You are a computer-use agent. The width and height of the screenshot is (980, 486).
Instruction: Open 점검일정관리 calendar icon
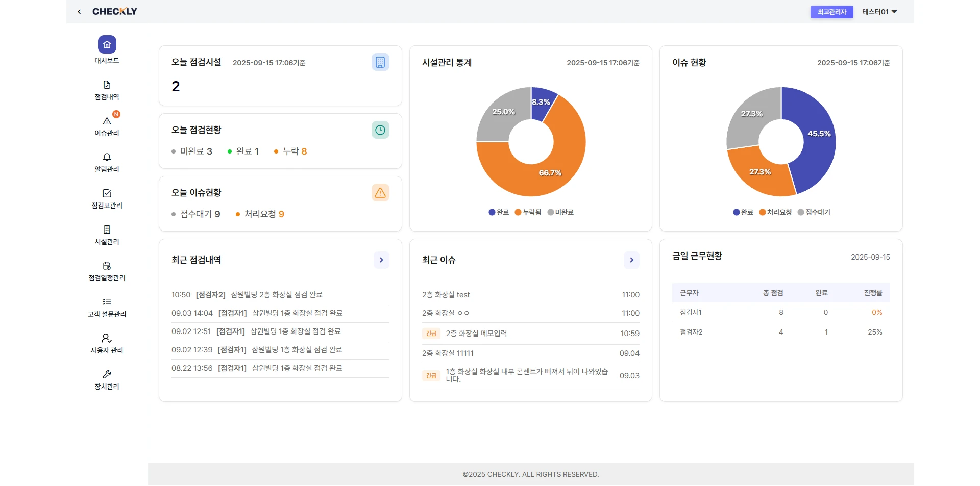[x=107, y=266]
